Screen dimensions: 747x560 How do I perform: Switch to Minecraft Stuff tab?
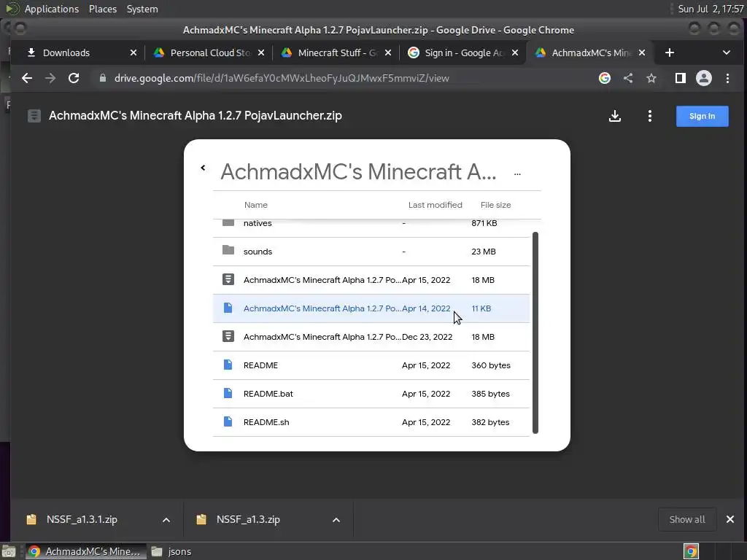point(336,52)
